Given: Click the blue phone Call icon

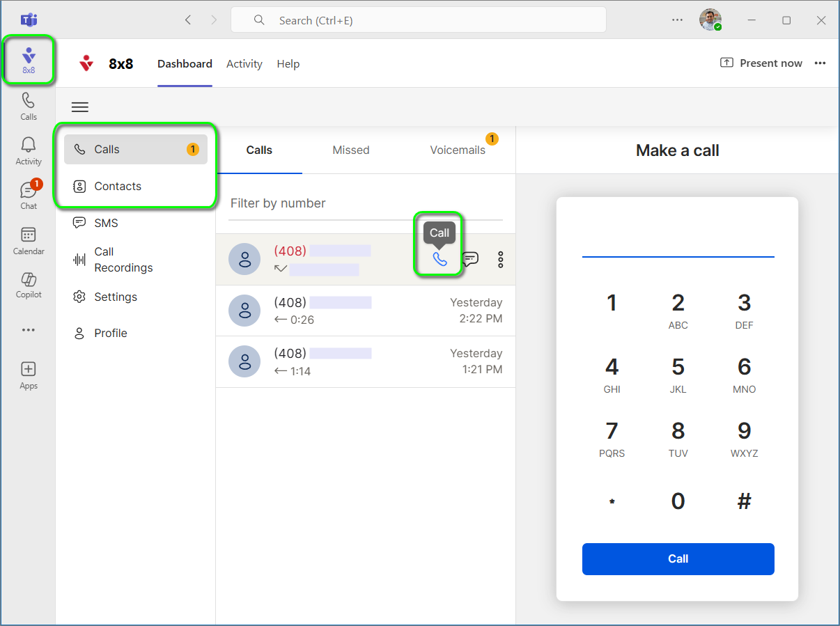Looking at the screenshot, I should (440, 260).
